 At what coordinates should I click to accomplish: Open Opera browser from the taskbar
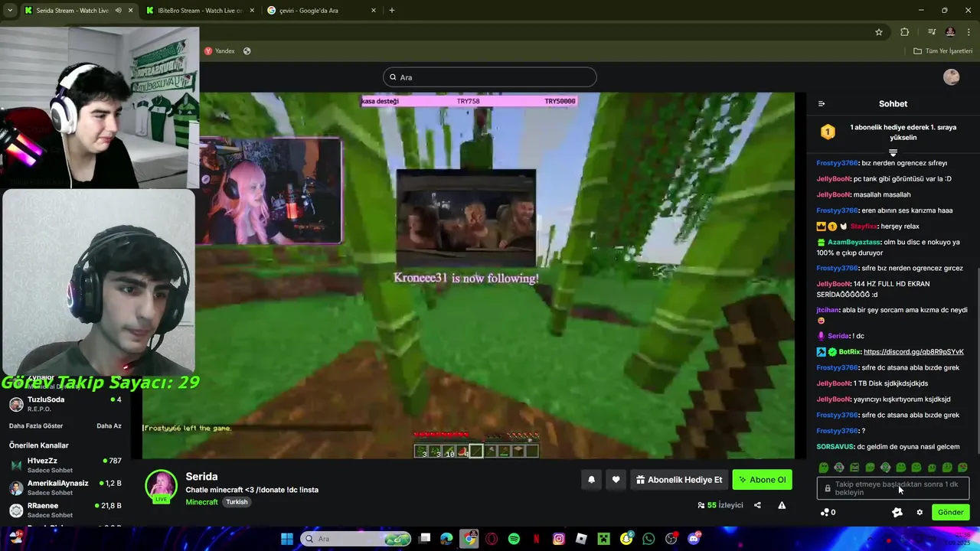point(492,539)
